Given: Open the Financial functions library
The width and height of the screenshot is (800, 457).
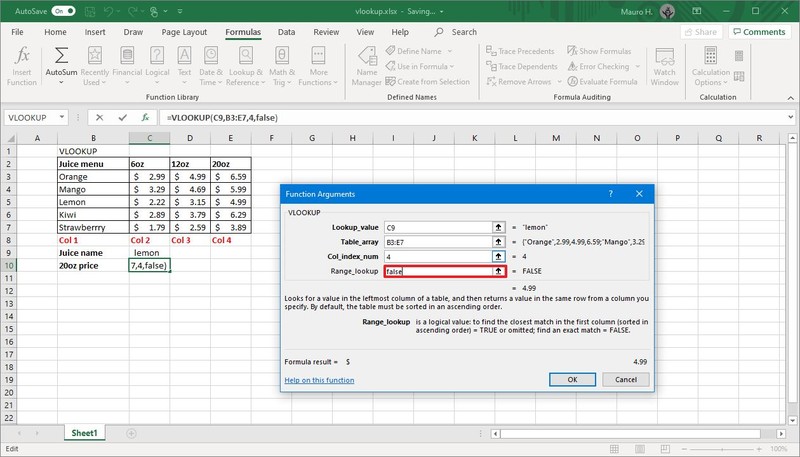Looking at the screenshot, I should coord(127,66).
